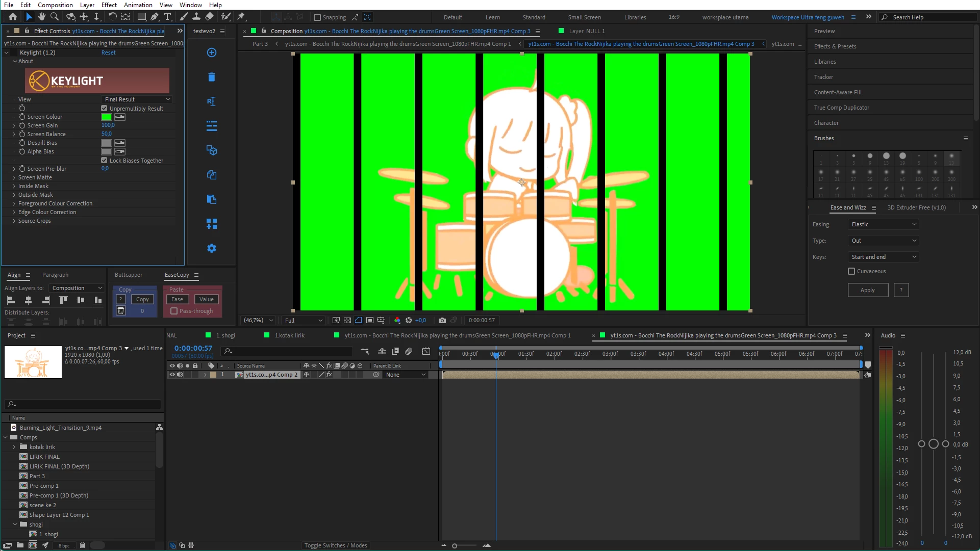Open the Full resolution dropdown
The height and width of the screenshot is (551, 980).
pyautogui.click(x=304, y=321)
